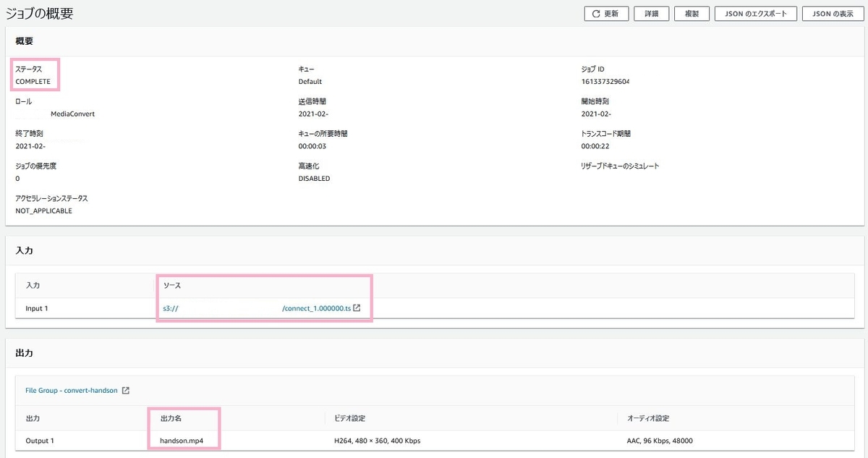Click the 開始時刻 label

[595, 101]
